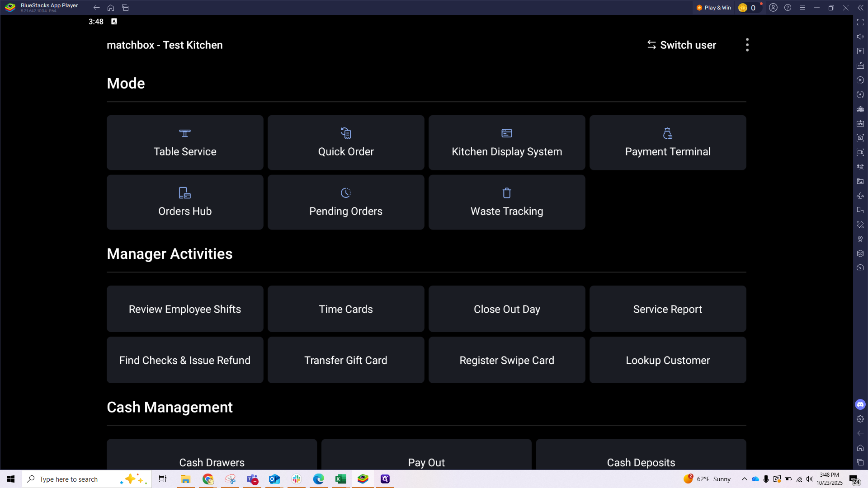This screenshot has height=488, width=868.
Task: Click BlueStacks home icon in title bar
Action: [x=111, y=8]
